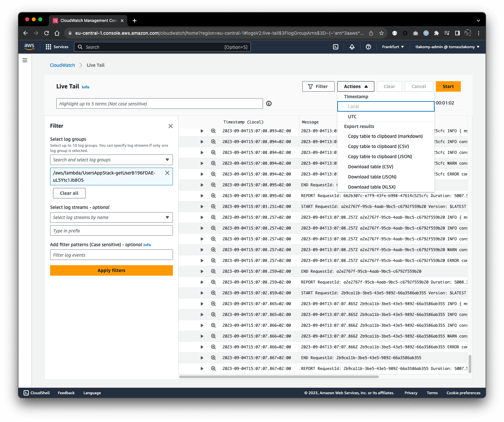Viewport: 504px width, 422px height.
Task: Open the help question mark menu
Action: [x=368, y=47]
